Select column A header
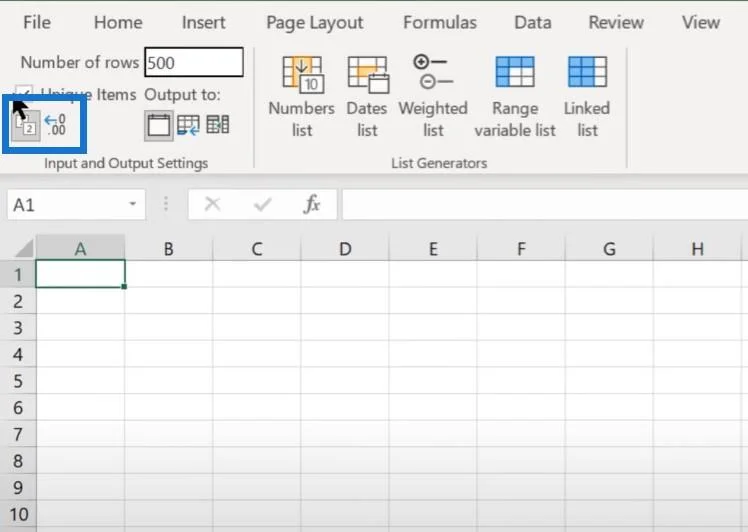 coord(81,249)
